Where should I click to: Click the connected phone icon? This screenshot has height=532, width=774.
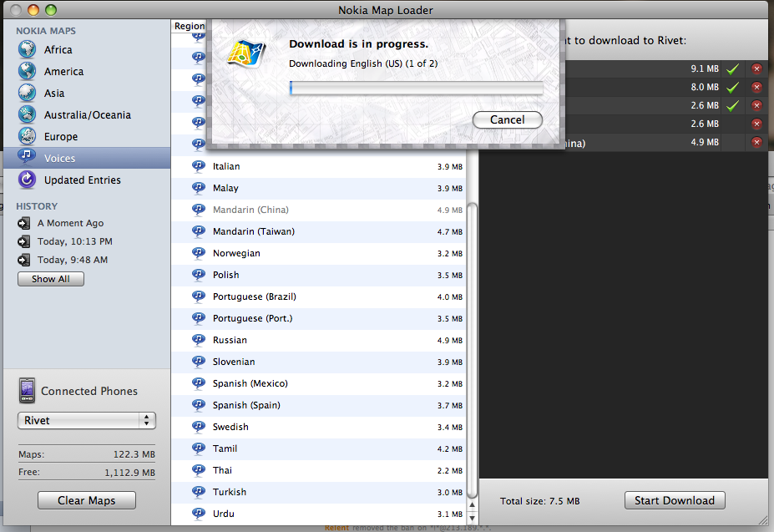[x=28, y=391]
